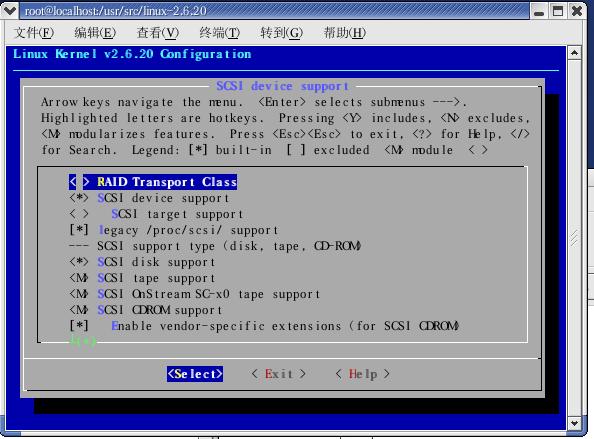Screen dimensions: 594x439
Task: Click the 'SCSI target support' label
Action: (x=177, y=214)
